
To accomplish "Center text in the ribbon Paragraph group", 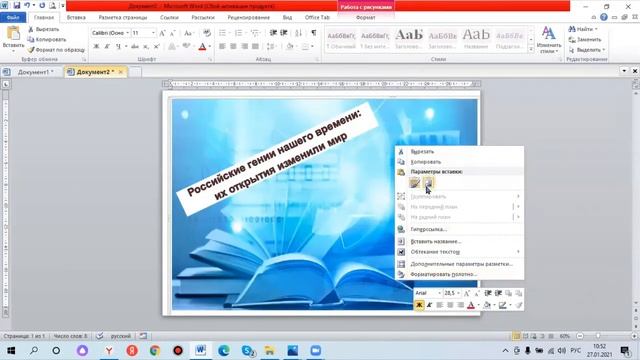I will point(233,47).
